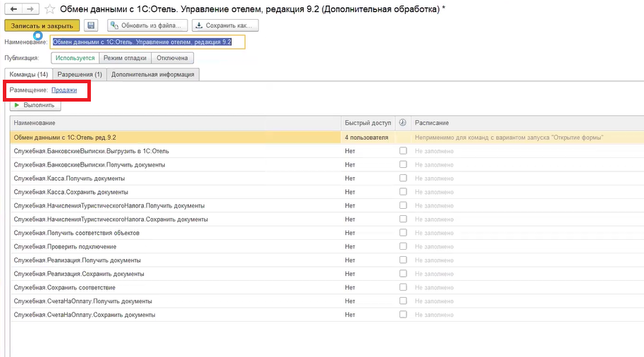644x357 pixels.
Task: Switch publication to Отключена
Action: (x=171, y=58)
